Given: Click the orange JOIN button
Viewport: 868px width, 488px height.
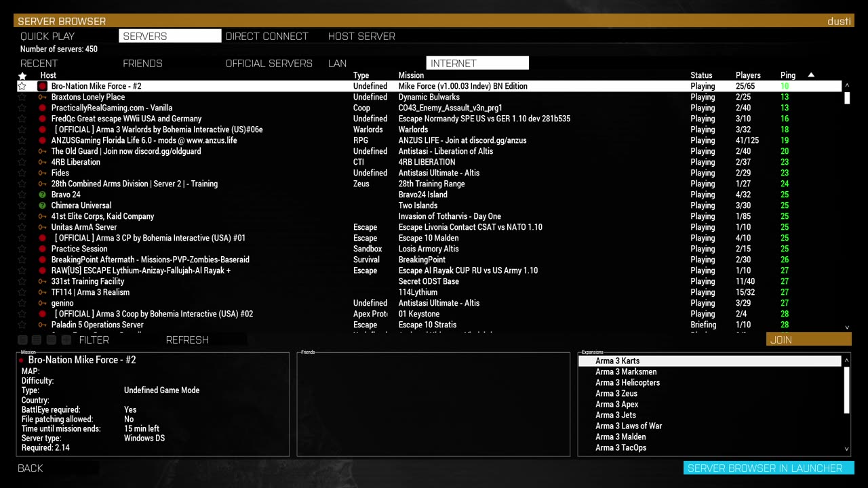Looking at the screenshot, I should click(x=808, y=340).
